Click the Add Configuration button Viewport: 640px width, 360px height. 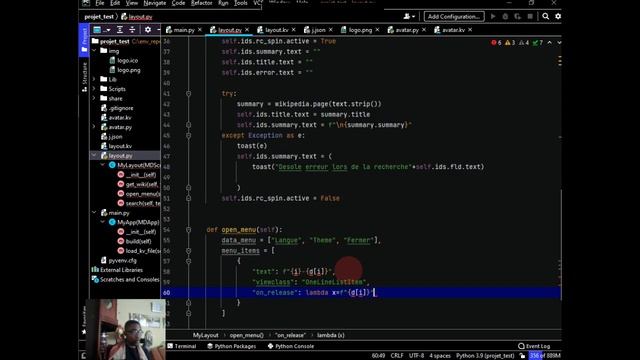click(x=454, y=16)
